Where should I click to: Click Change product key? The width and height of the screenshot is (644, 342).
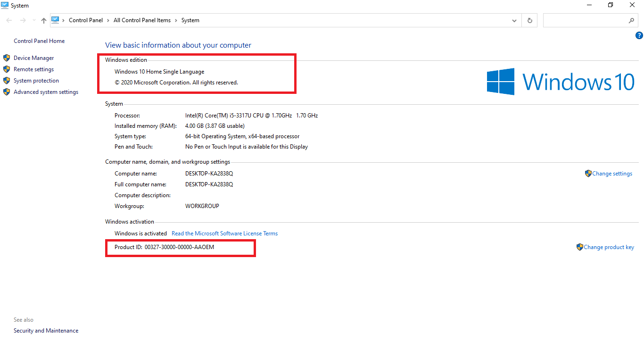(609, 247)
